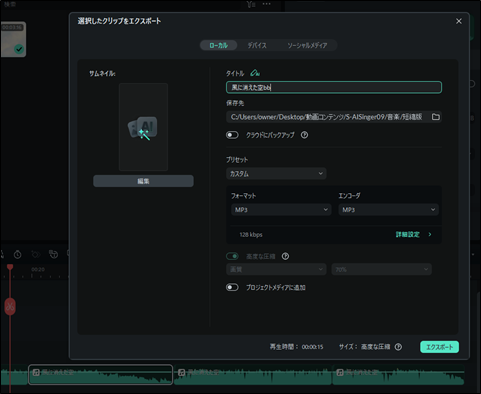481x394 pixels.
Task: Open the three-dot menu in the top bar
Action: (x=267, y=4)
